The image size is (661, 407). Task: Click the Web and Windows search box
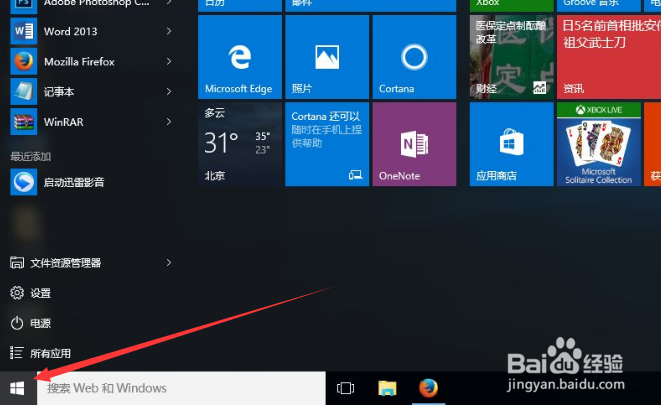[181, 388]
